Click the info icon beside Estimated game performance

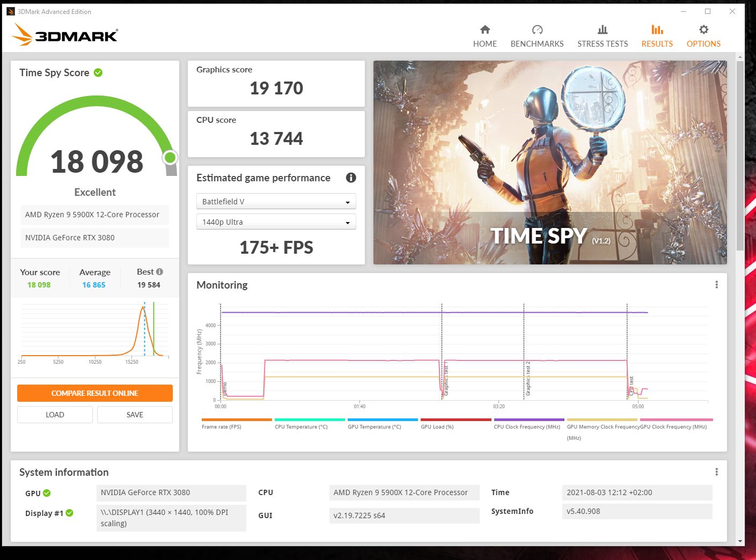point(351,178)
